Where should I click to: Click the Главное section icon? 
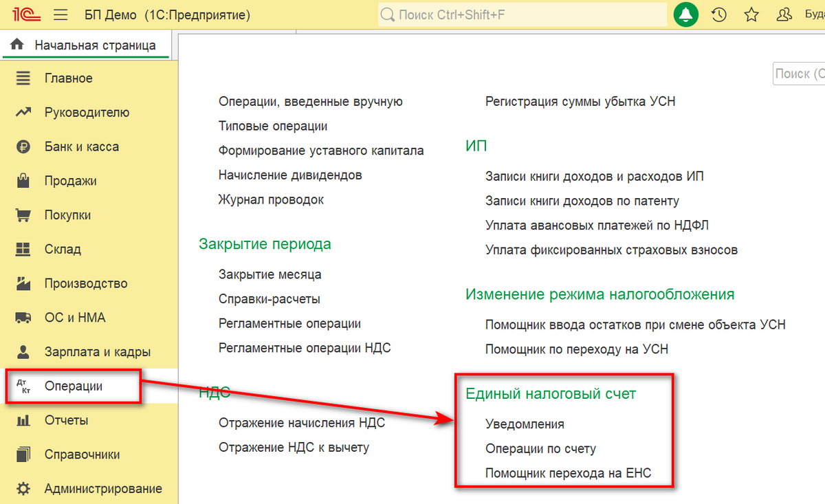coord(23,78)
